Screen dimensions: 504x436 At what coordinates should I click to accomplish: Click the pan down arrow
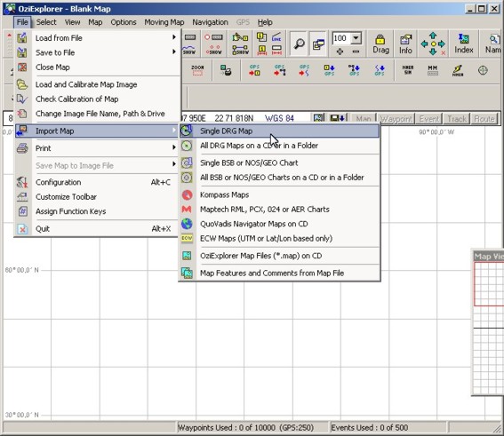tap(433, 52)
